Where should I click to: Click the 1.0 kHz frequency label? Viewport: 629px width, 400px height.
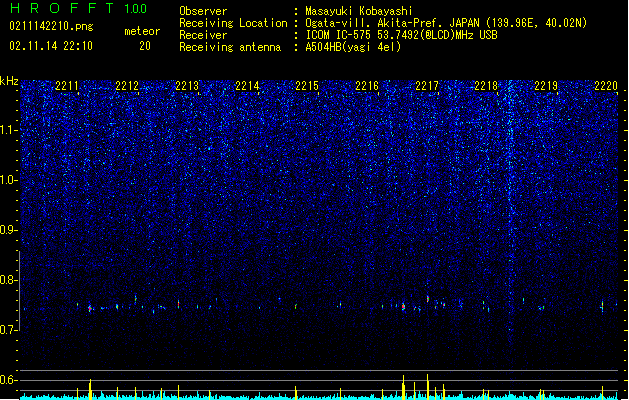click(x=9, y=180)
